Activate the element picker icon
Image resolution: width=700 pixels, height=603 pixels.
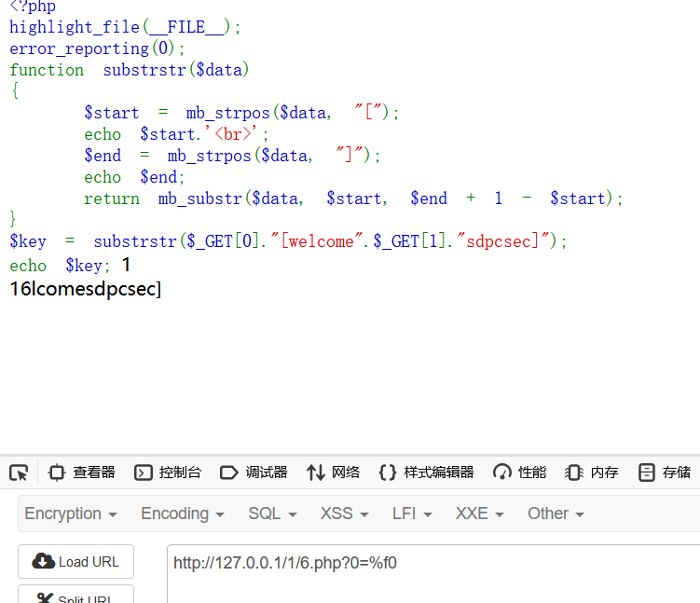(x=19, y=473)
